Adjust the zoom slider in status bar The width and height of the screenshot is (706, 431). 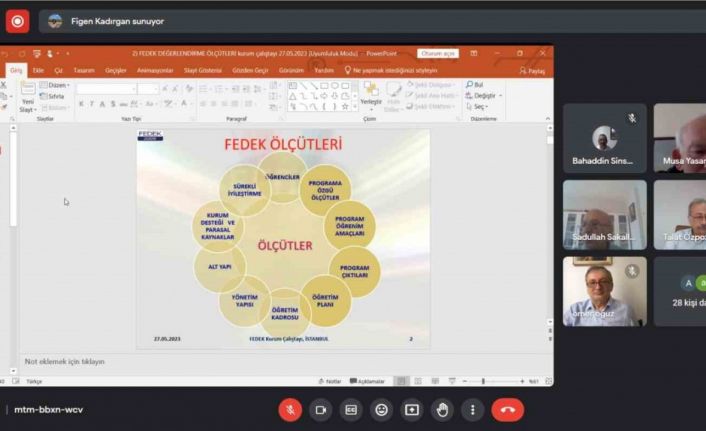pos(483,381)
